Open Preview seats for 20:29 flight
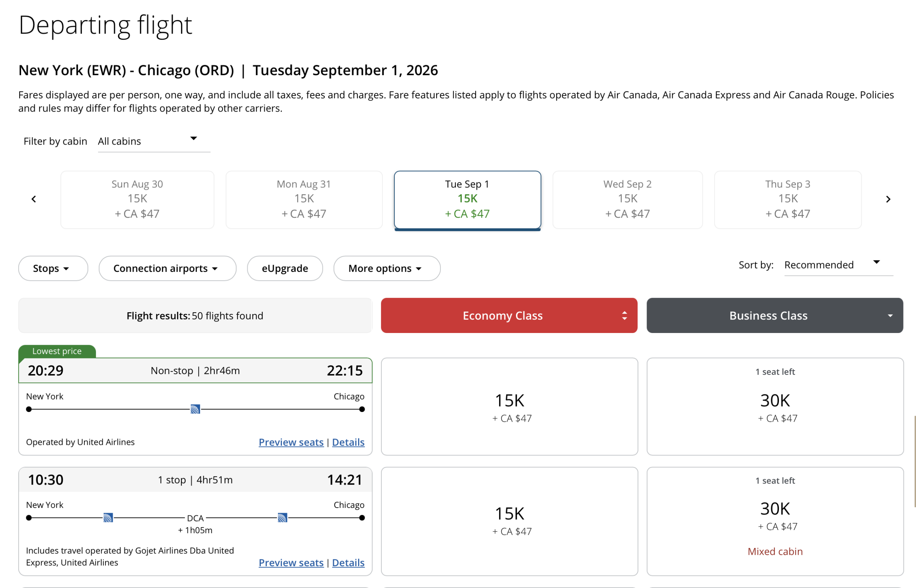This screenshot has width=916, height=588. pos(291,442)
